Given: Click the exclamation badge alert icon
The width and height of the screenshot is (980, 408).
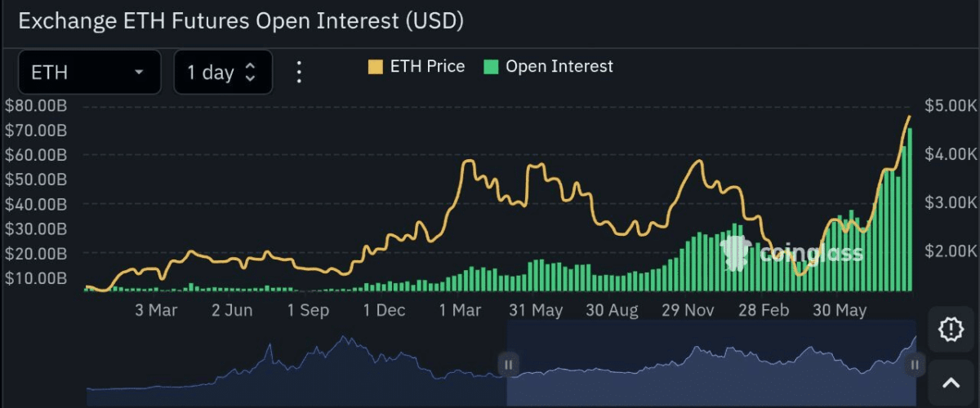Looking at the screenshot, I should [951, 329].
